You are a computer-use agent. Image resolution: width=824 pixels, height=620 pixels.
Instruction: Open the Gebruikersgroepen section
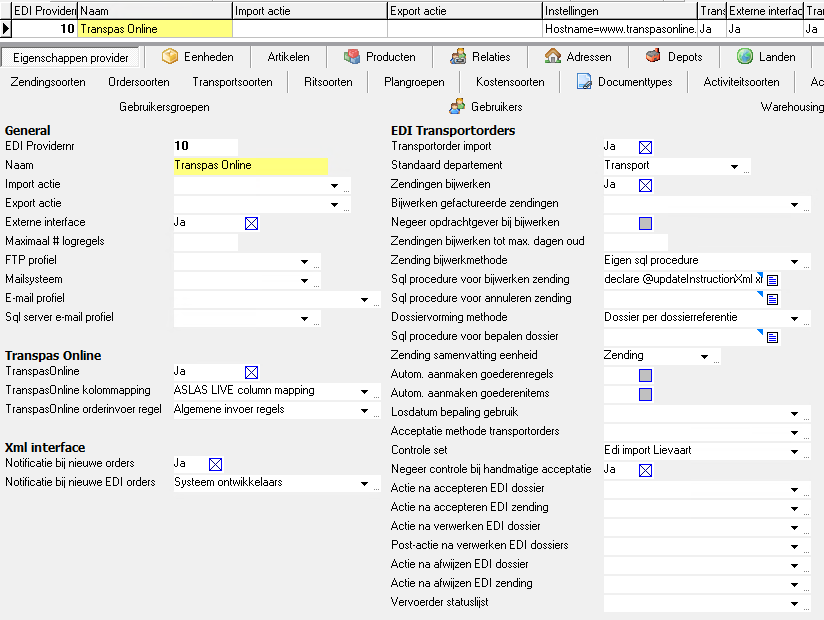tap(164, 106)
